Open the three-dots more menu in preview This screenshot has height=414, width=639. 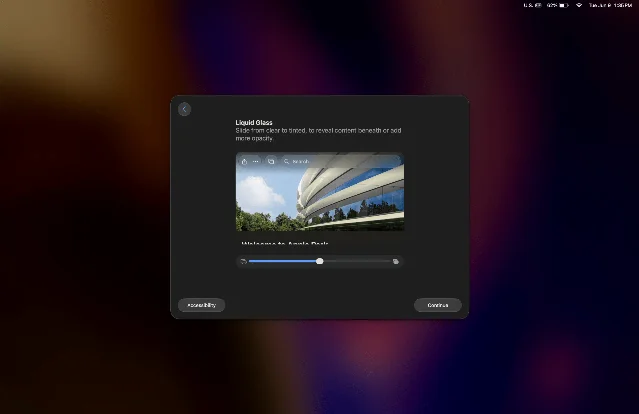[256, 162]
